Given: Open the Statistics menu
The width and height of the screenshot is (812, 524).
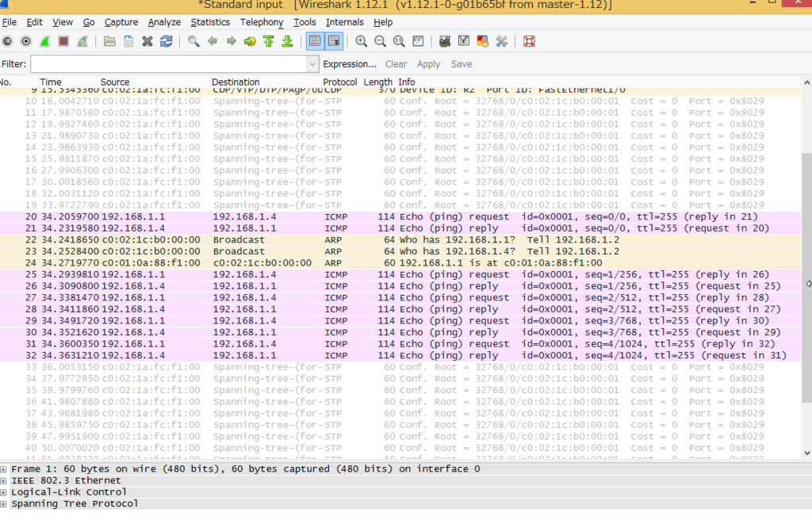Looking at the screenshot, I should click(x=210, y=22).
